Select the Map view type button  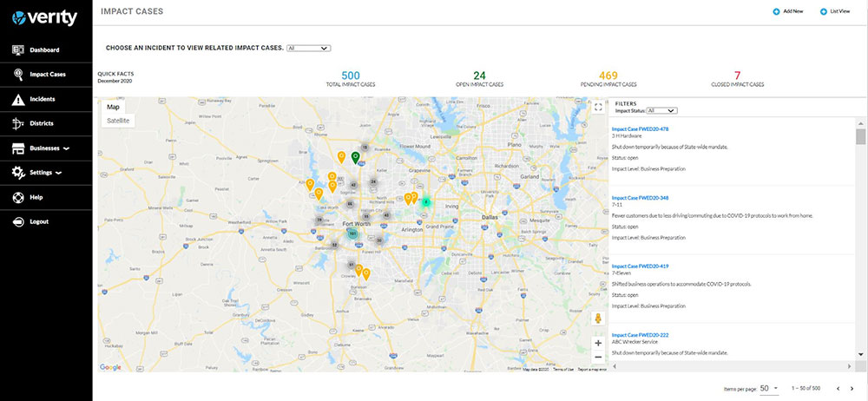(x=113, y=107)
